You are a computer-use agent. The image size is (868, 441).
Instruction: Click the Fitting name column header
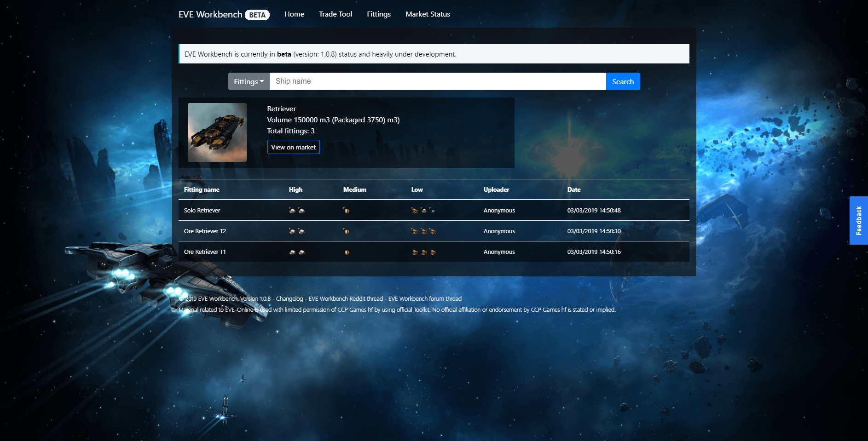pyautogui.click(x=202, y=190)
